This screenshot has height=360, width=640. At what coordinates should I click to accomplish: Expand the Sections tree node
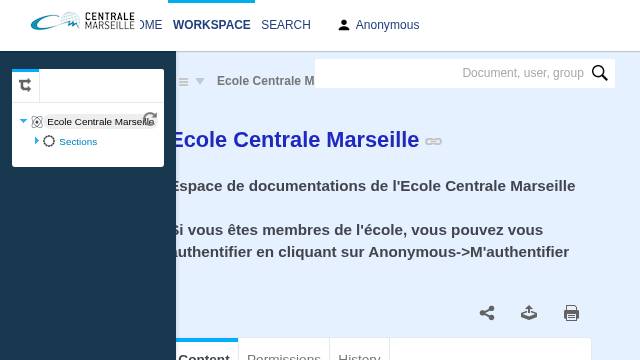tap(36, 141)
